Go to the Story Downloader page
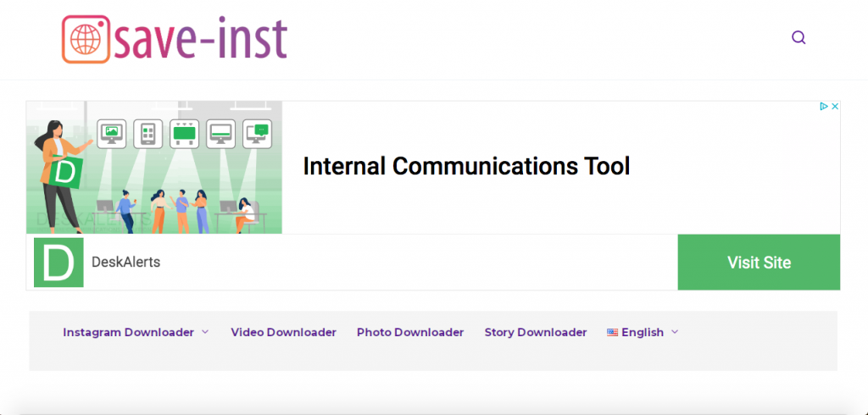Viewport: 868px width, 415px height. tap(536, 333)
